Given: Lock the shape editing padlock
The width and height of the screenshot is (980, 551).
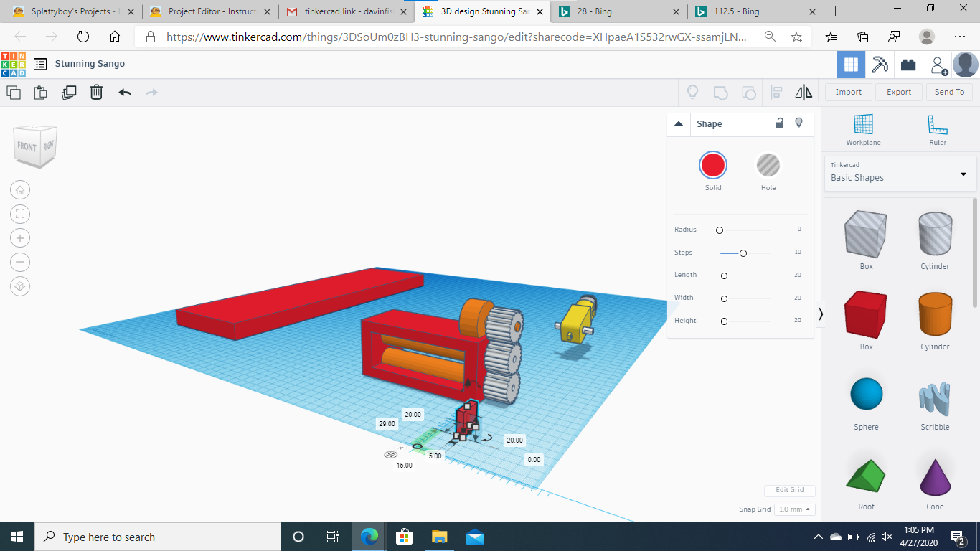Looking at the screenshot, I should point(779,123).
